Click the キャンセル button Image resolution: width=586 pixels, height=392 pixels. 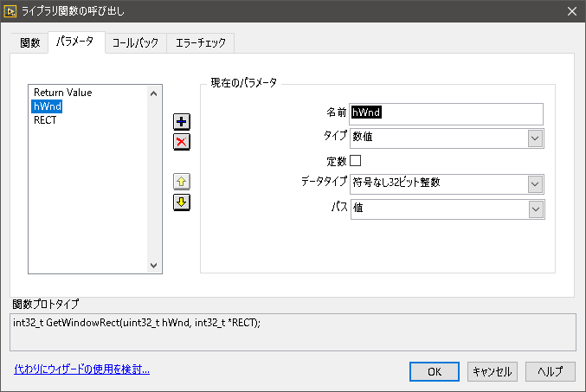(x=493, y=371)
